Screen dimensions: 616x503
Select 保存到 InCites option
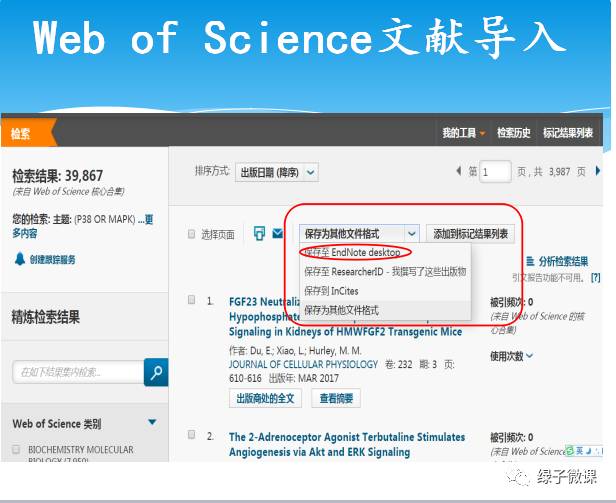[331, 291]
